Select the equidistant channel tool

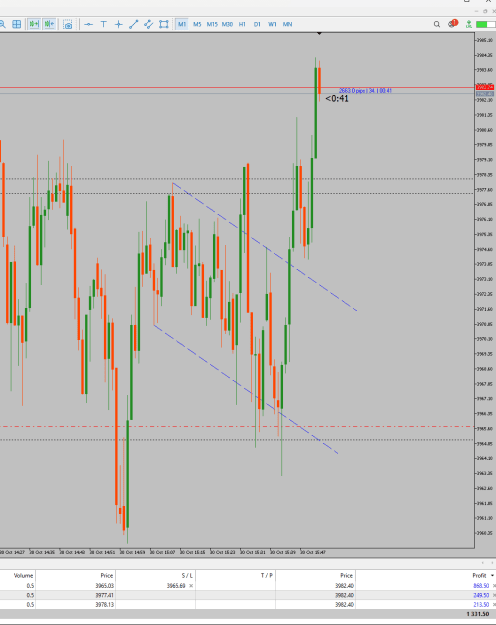coord(148,24)
